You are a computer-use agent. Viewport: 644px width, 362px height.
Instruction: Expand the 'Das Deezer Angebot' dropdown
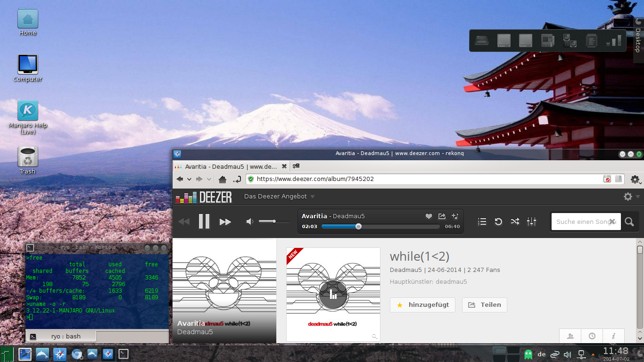[x=279, y=197]
